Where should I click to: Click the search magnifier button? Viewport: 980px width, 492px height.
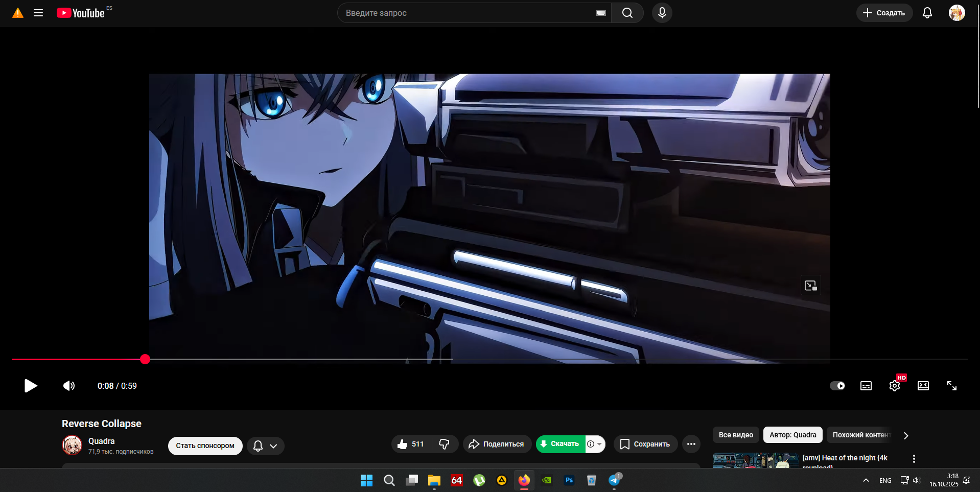click(x=627, y=13)
